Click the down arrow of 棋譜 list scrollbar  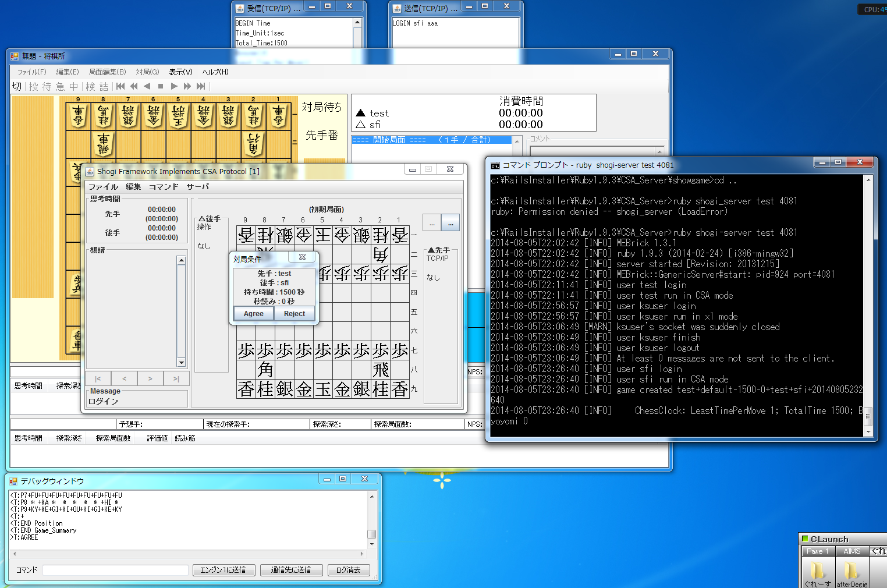click(x=182, y=363)
